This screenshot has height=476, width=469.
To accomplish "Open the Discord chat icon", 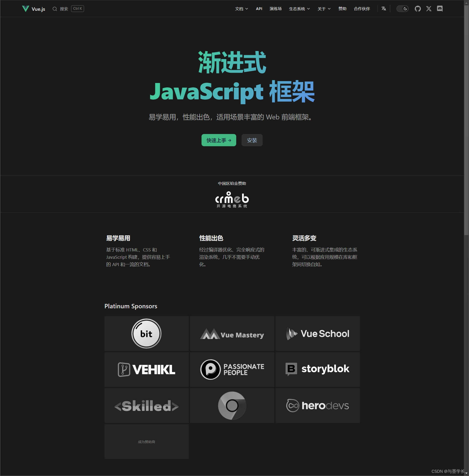I will pyautogui.click(x=440, y=9).
